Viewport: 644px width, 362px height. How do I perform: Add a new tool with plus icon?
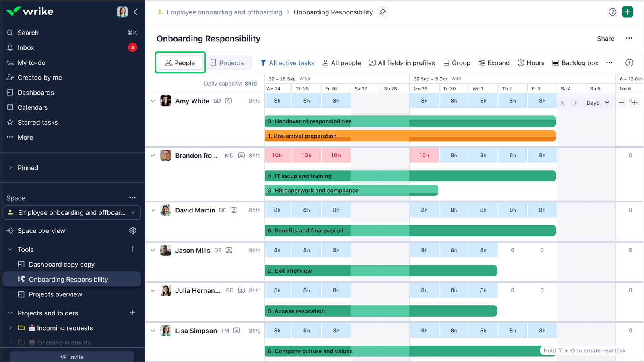132,249
